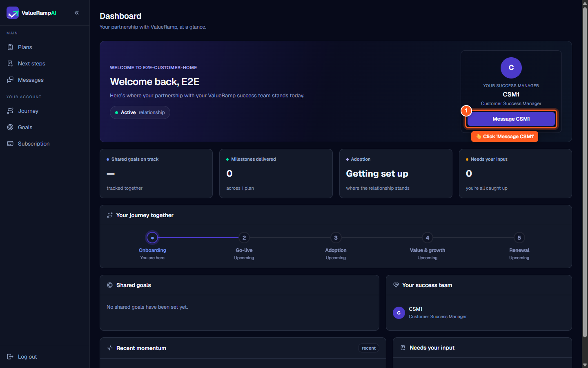Screen dimensions: 588x368
Task: Click the Welcome back, E2E heading
Action: [x=154, y=82]
